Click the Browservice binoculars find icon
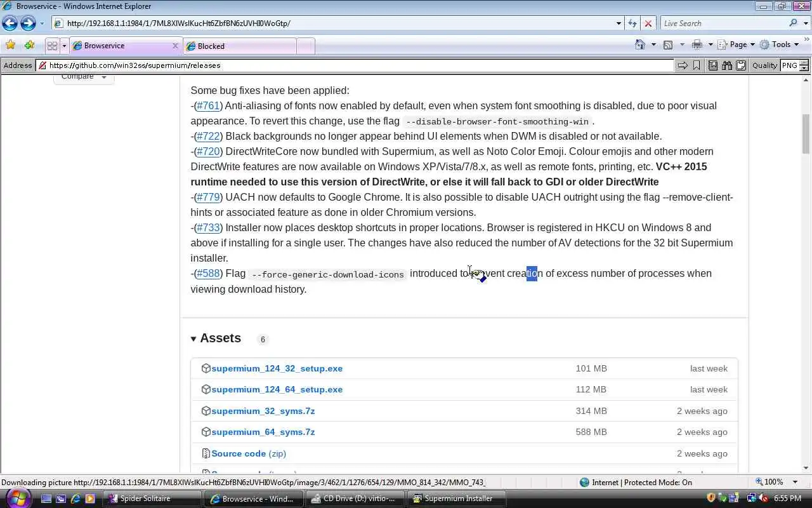 coord(727,65)
